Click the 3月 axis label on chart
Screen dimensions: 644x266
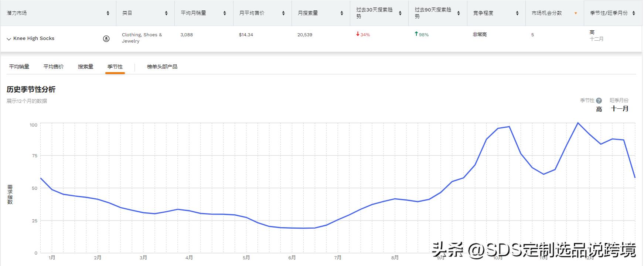[x=143, y=257]
